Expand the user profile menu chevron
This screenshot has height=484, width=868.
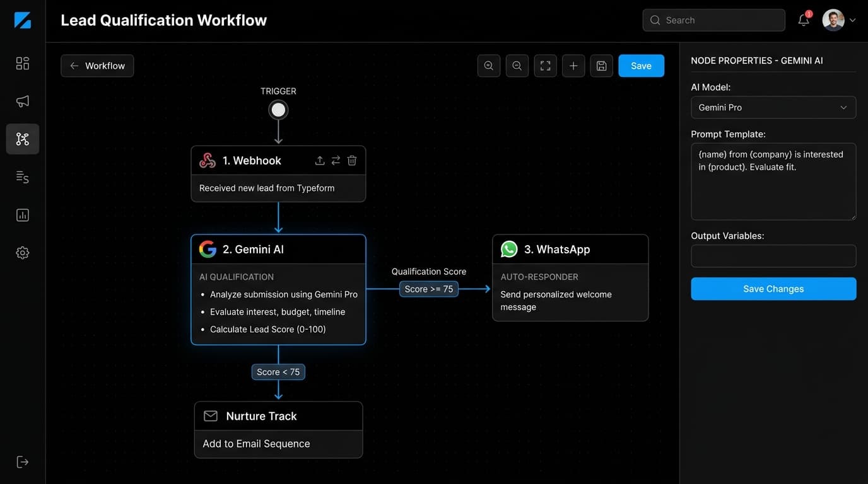(853, 20)
